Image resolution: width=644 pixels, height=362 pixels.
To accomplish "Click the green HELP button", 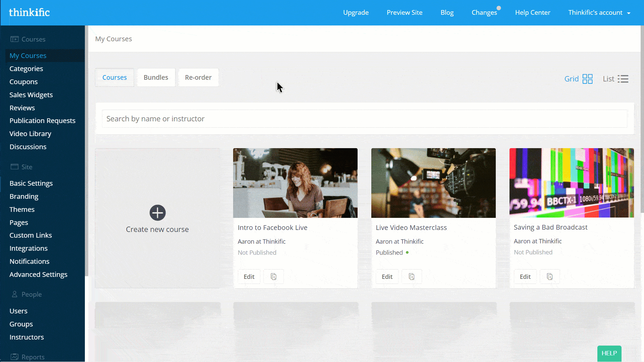I will 609,353.
